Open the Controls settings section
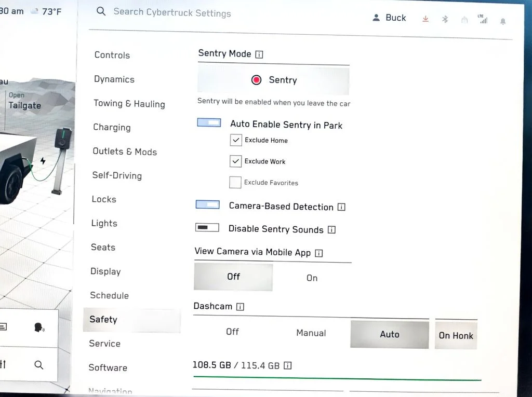532x397 pixels. coord(112,55)
